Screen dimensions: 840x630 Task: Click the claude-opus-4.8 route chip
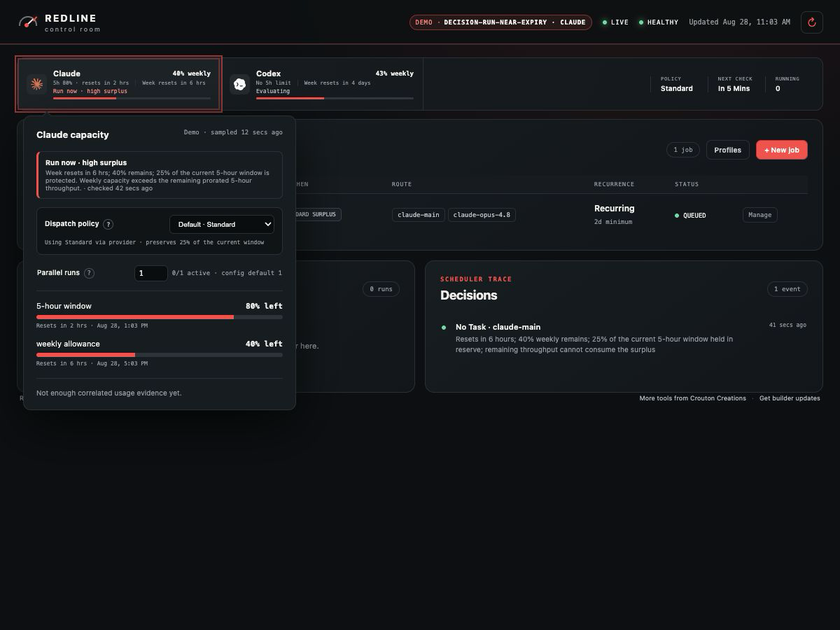(x=482, y=215)
